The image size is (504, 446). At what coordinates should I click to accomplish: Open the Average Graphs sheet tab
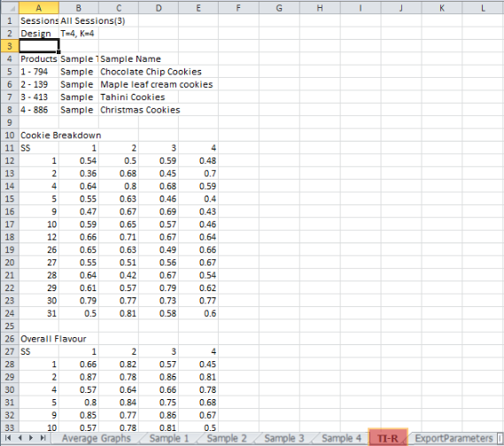point(97,438)
